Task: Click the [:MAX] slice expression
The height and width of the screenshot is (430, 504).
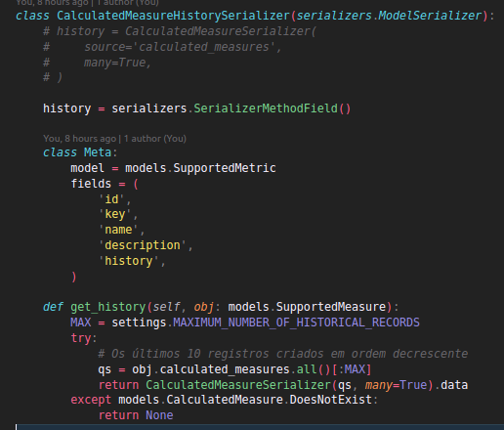Action: pyautogui.click(x=352, y=369)
